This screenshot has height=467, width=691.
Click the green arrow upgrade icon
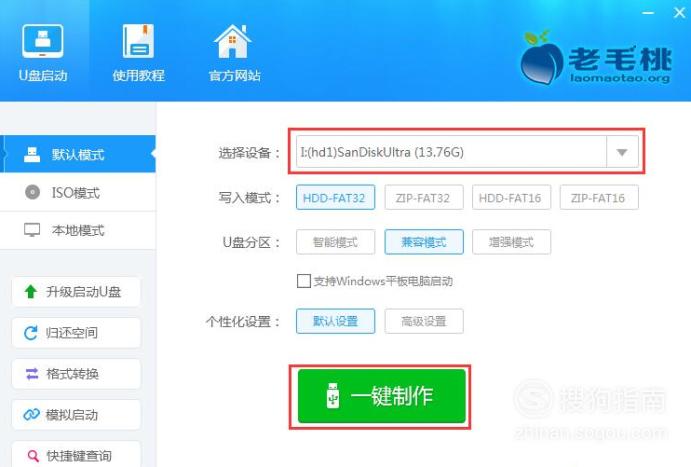pos(30,291)
